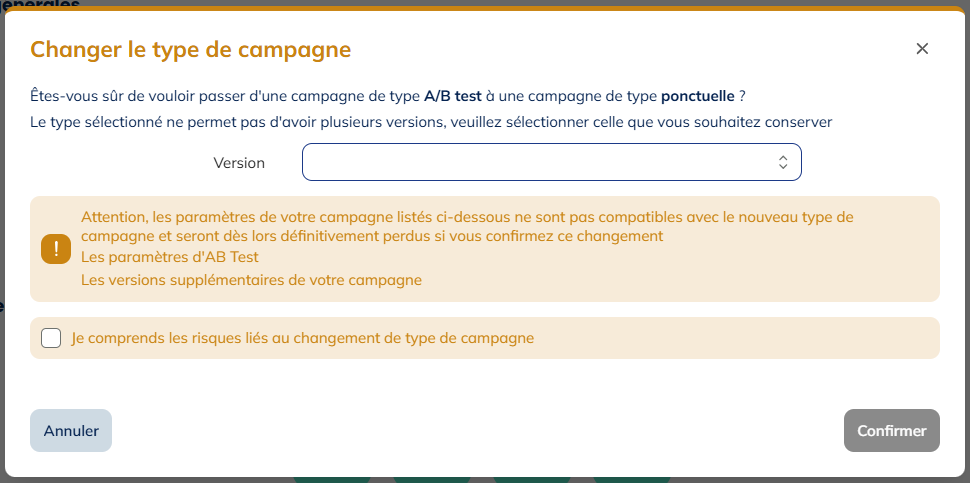Click the orange exclamation warning icon
Viewport: 970px width, 483px height.
(x=56, y=249)
